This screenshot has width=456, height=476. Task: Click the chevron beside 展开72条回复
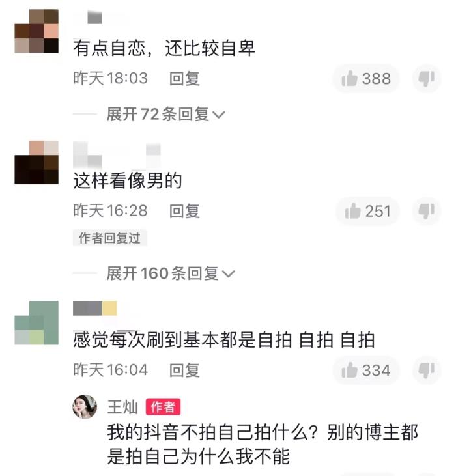(x=219, y=115)
